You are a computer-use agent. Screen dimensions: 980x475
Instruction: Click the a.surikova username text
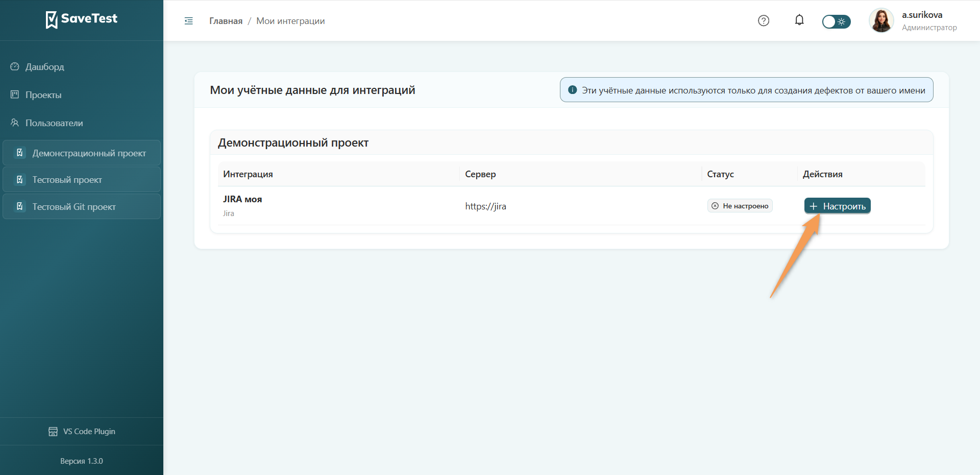point(922,15)
